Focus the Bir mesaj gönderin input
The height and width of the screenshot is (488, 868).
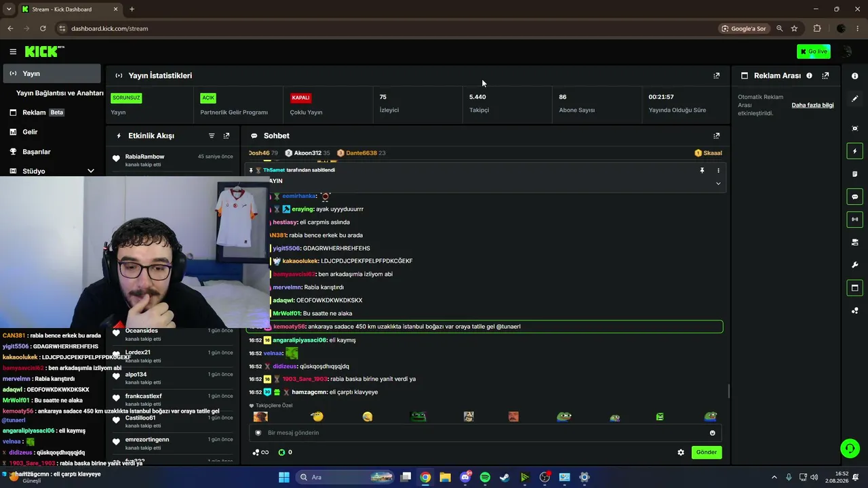[485, 433]
